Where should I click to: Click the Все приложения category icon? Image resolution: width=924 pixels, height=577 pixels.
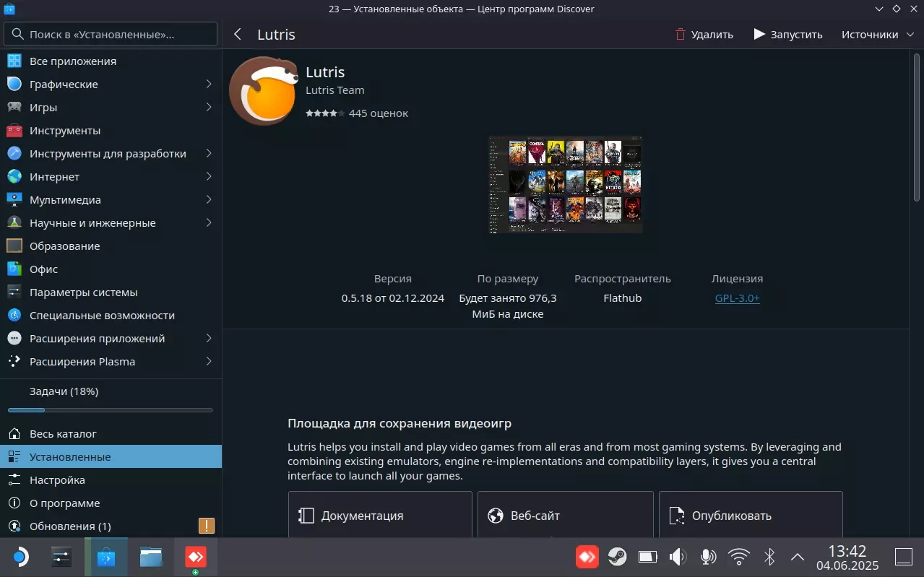[14, 61]
